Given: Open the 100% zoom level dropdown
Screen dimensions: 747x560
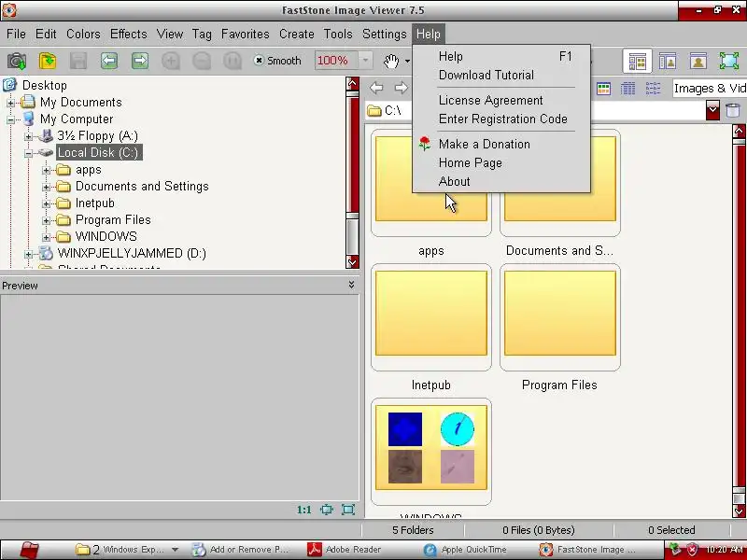Looking at the screenshot, I should pos(365,61).
